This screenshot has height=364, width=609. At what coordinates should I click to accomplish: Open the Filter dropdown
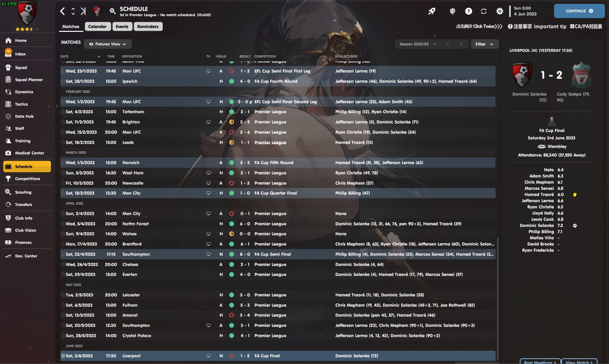tap(485, 44)
